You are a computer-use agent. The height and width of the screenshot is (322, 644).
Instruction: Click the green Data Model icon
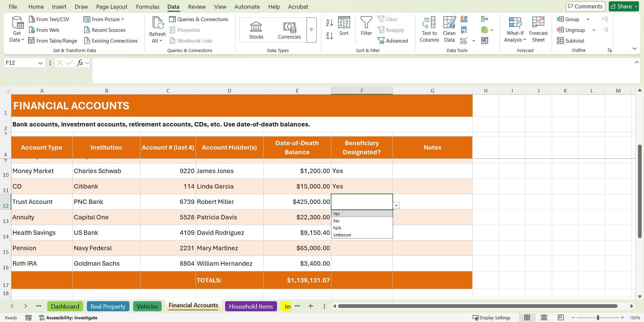(x=485, y=30)
